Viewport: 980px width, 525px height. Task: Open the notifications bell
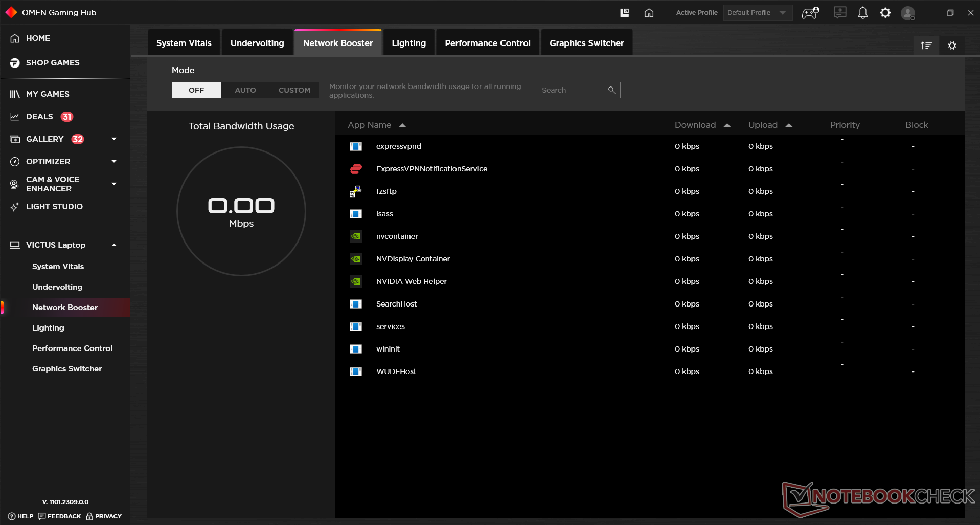[863, 13]
